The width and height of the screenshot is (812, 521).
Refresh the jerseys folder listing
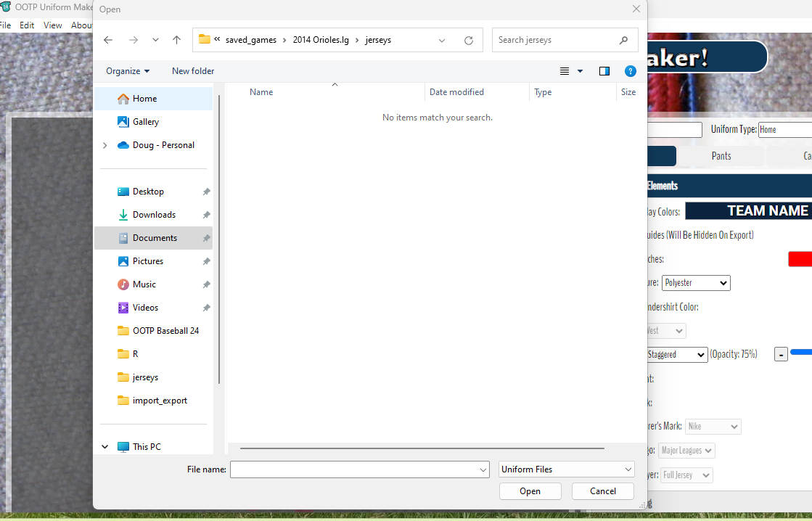(x=469, y=40)
